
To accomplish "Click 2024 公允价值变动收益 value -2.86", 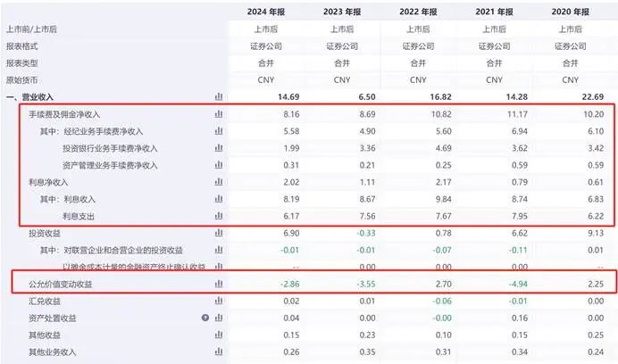I will click(x=289, y=284).
